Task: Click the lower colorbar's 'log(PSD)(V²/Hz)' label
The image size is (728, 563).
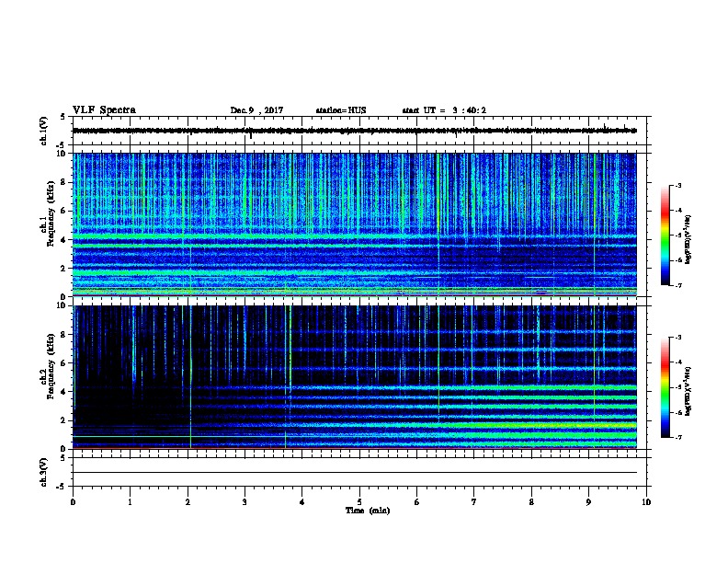Action: click(x=688, y=391)
